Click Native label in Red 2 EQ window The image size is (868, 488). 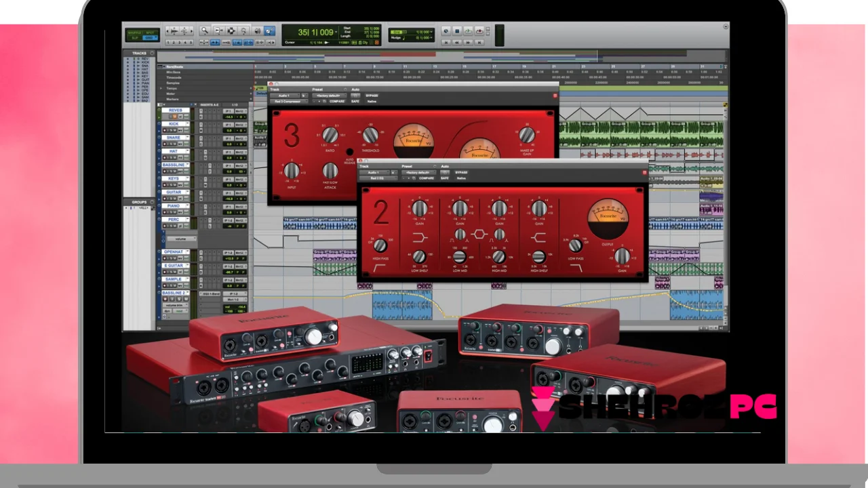(461, 178)
